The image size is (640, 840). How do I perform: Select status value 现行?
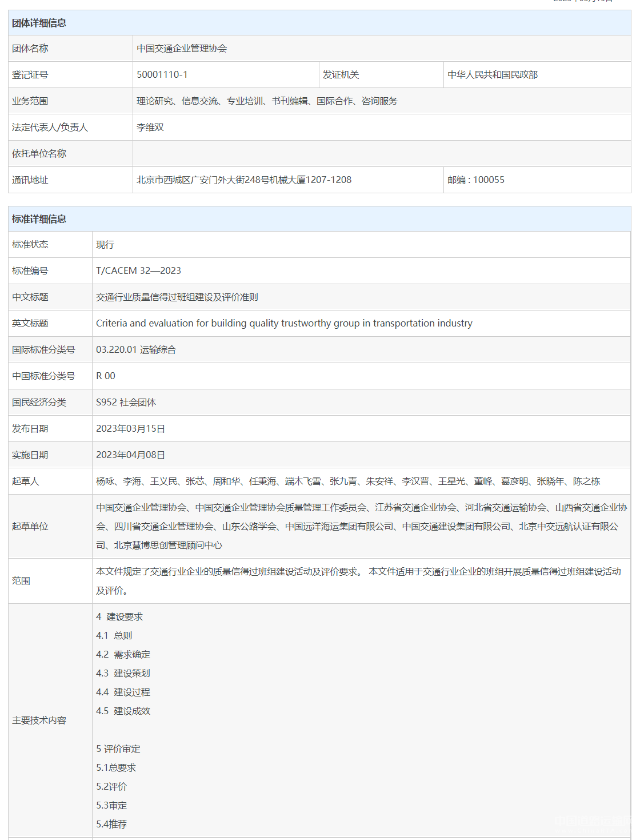coord(105,245)
